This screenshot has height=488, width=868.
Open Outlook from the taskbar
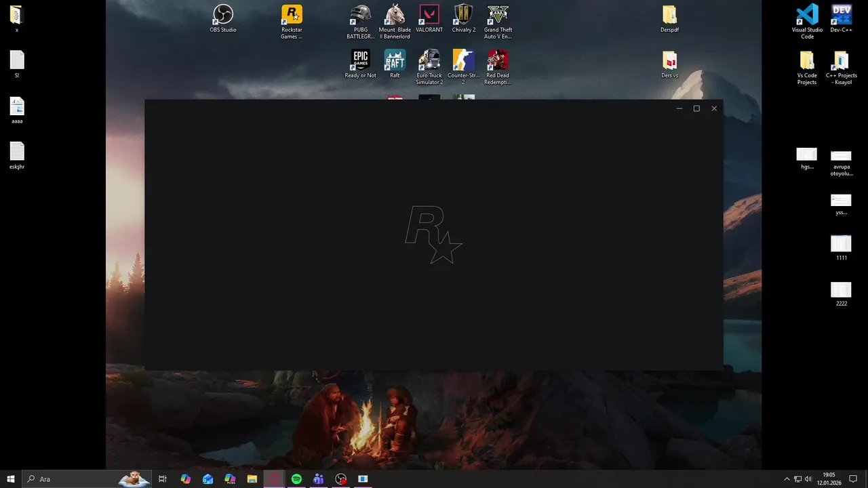[x=208, y=479]
